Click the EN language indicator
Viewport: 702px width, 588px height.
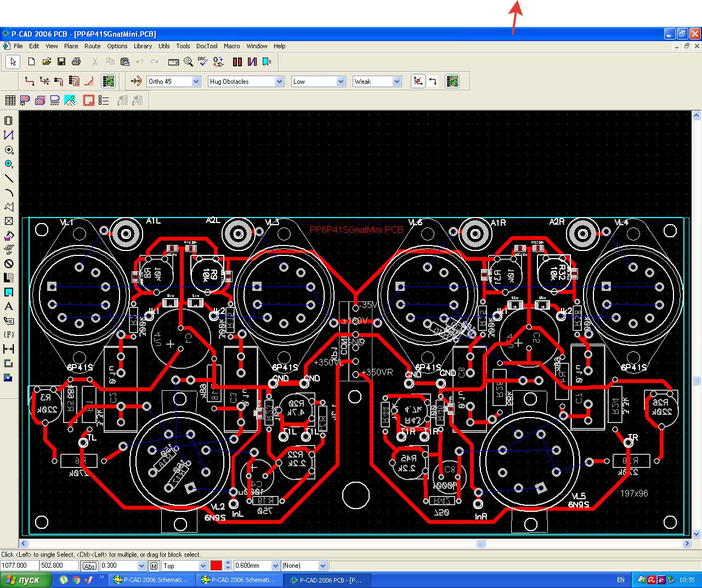pyautogui.click(x=621, y=580)
